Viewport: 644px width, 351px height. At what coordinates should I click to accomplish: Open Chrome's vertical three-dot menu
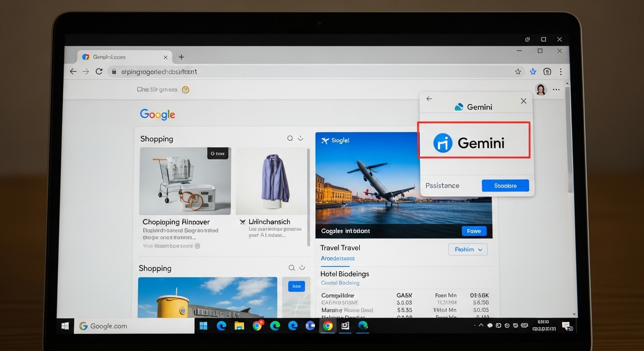[561, 72]
